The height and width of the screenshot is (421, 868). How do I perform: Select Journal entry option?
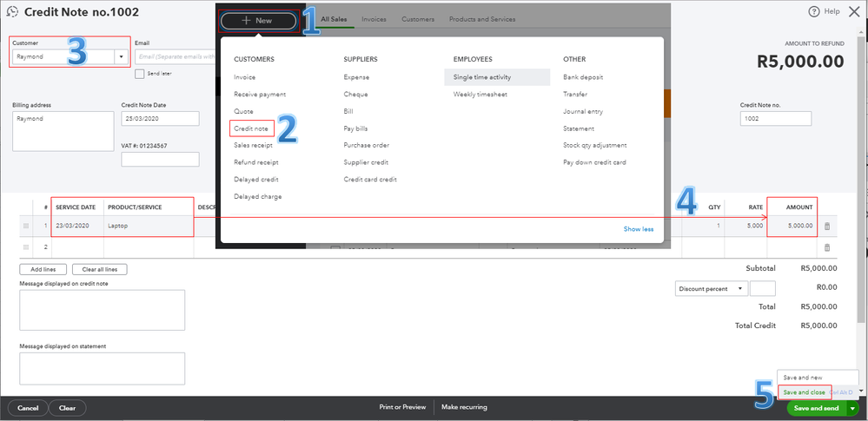[583, 112]
